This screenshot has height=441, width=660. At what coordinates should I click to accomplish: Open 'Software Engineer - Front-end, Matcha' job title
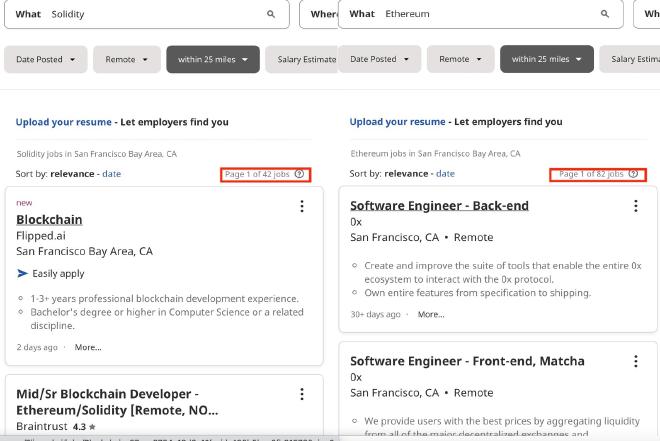pos(467,361)
